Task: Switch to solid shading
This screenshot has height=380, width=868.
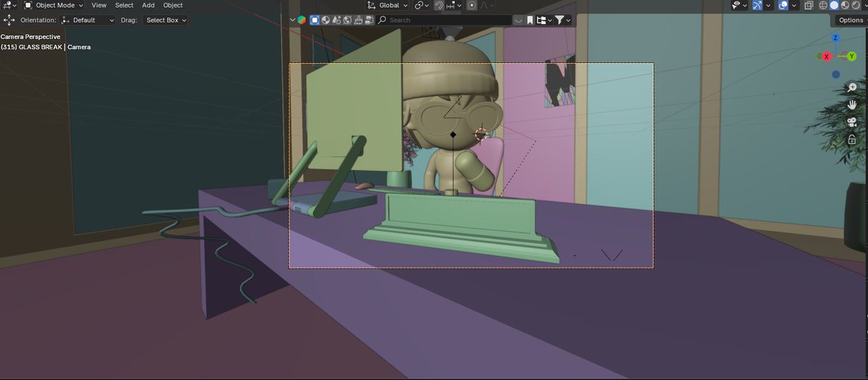Action: 834,5
